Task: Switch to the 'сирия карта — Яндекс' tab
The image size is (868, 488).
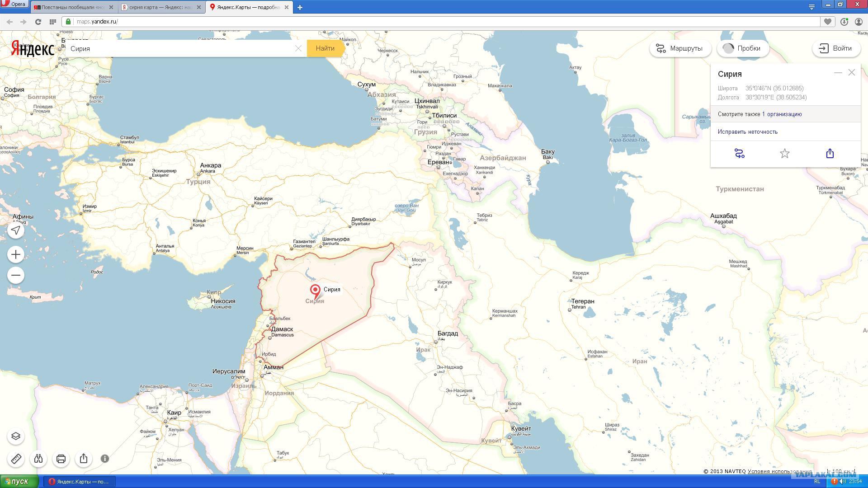Action: coord(160,7)
